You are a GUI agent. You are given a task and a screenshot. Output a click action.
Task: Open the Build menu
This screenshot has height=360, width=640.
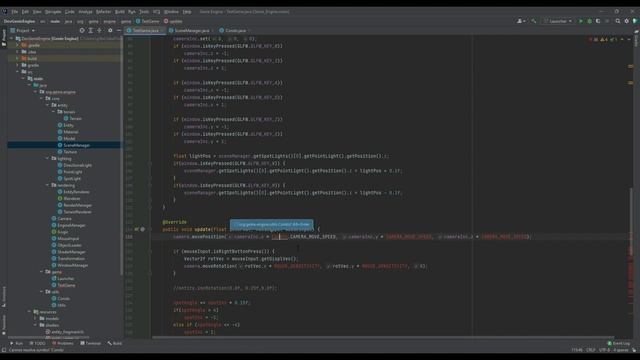click(120, 12)
